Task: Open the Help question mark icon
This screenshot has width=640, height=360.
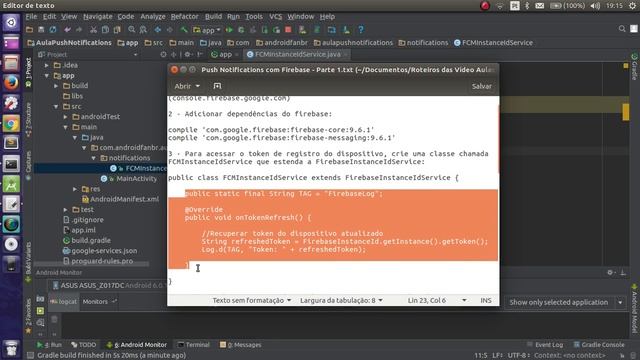Action: (361, 29)
